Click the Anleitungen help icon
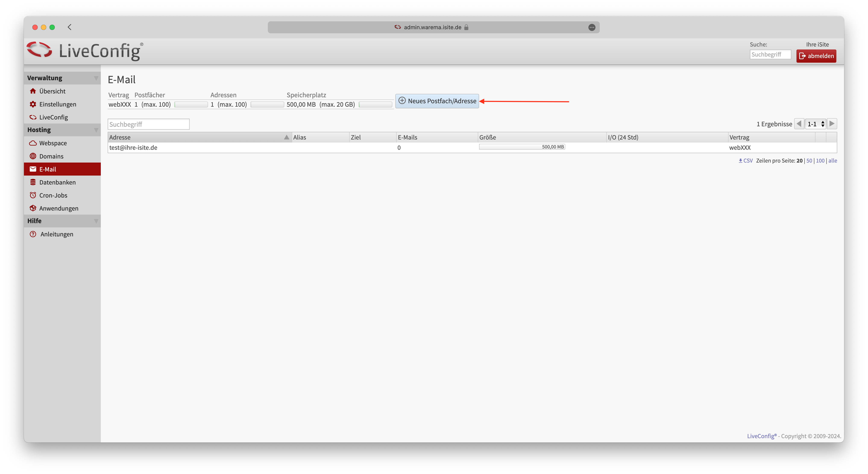 point(33,234)
